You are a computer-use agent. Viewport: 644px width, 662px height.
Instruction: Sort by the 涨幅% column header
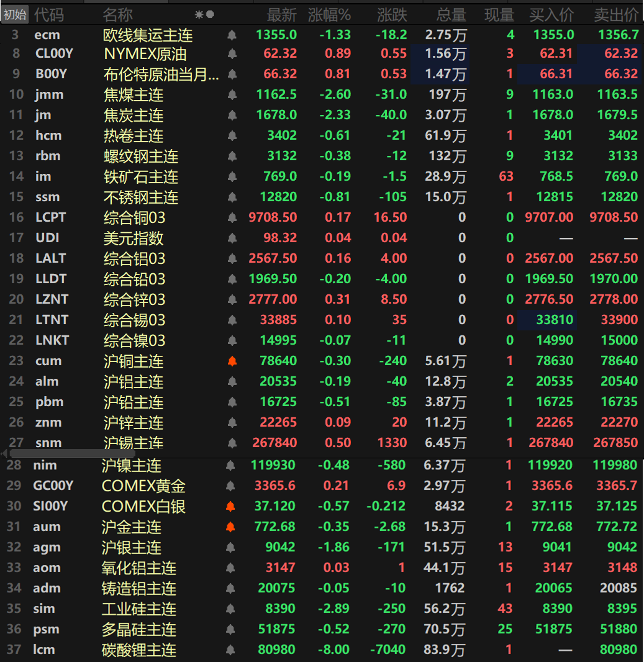coord(333,14)
